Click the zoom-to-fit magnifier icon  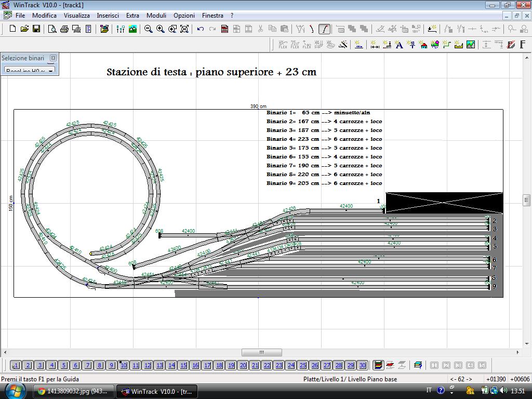[x=184, y=29]
